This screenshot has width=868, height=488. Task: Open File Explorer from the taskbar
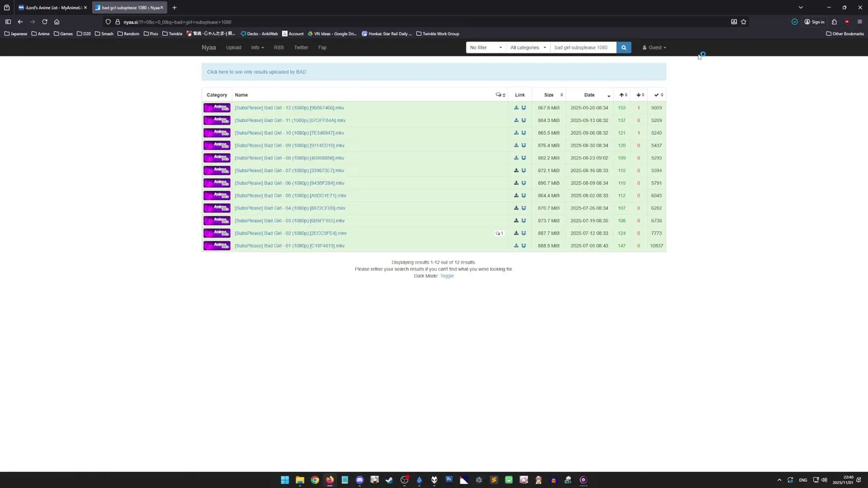click(300, 480)
